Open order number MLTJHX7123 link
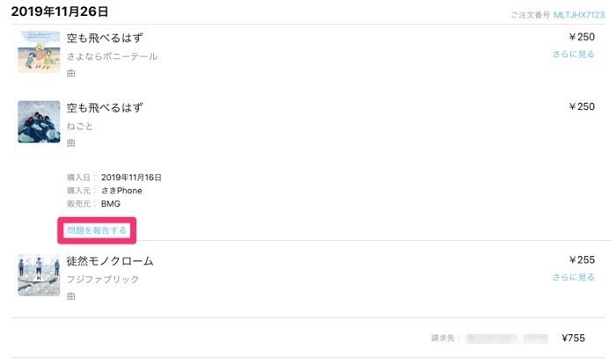The width and height of the screenshot is (616, 364). tap(579, 15)
